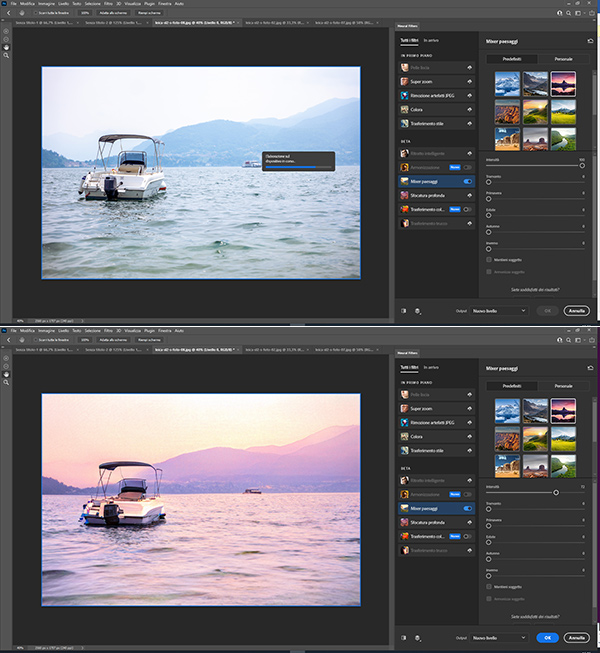Enable Armonizzazione toggle in upper panel
This screenshot has height=653, width=600.
[x=468, y=167]
